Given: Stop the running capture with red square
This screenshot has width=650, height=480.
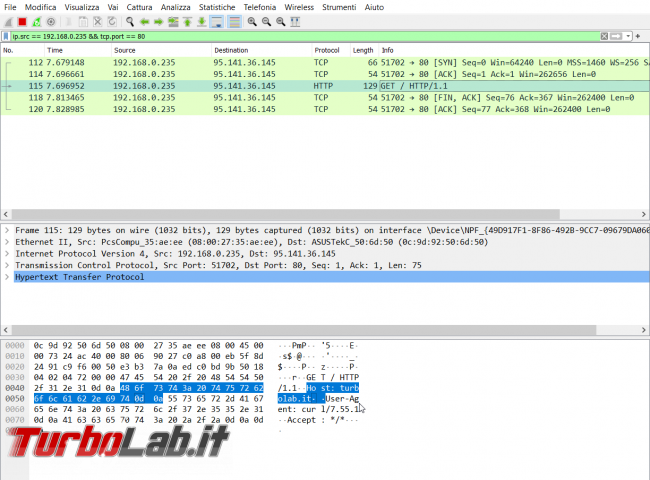Looking at the screenshot, I should tap(22, 22).
